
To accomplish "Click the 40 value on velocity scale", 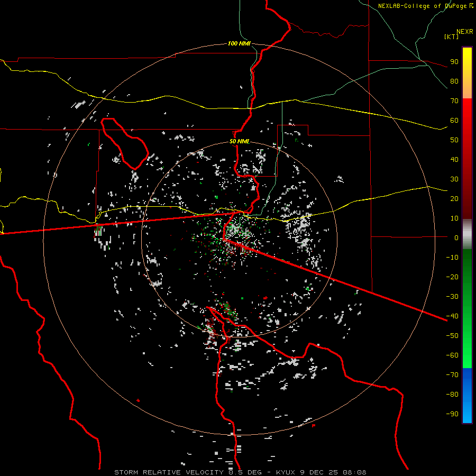I will (x=454, y=159).
